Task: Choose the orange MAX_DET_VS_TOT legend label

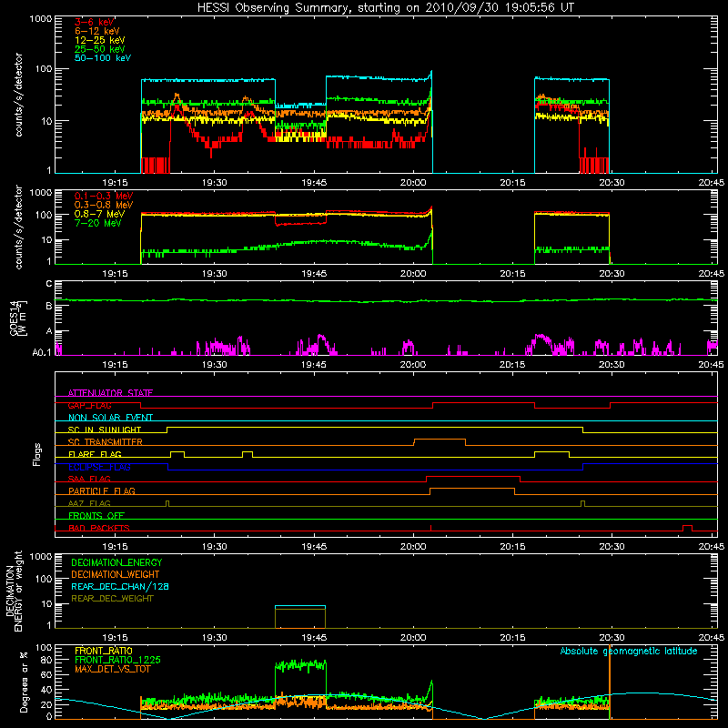Action: click(x=112, y=669)
